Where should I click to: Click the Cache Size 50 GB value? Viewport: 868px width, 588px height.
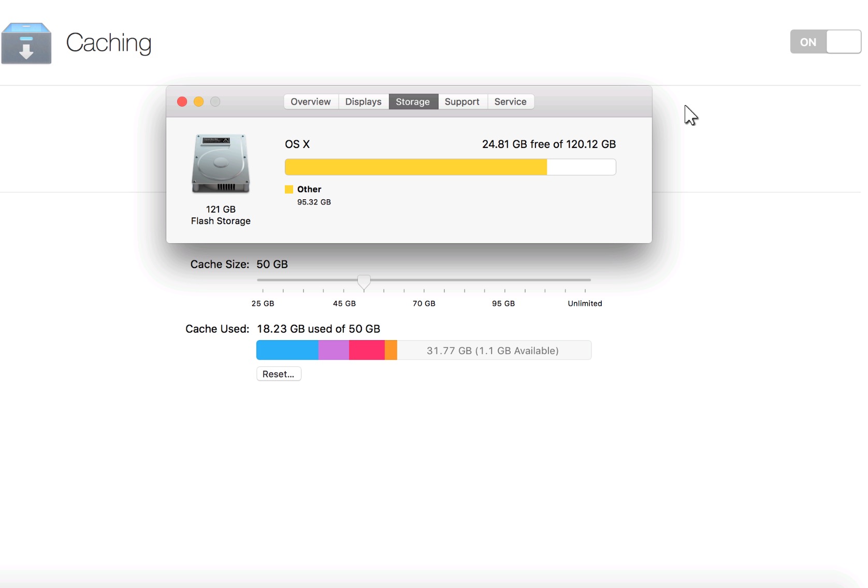(272, 264)
